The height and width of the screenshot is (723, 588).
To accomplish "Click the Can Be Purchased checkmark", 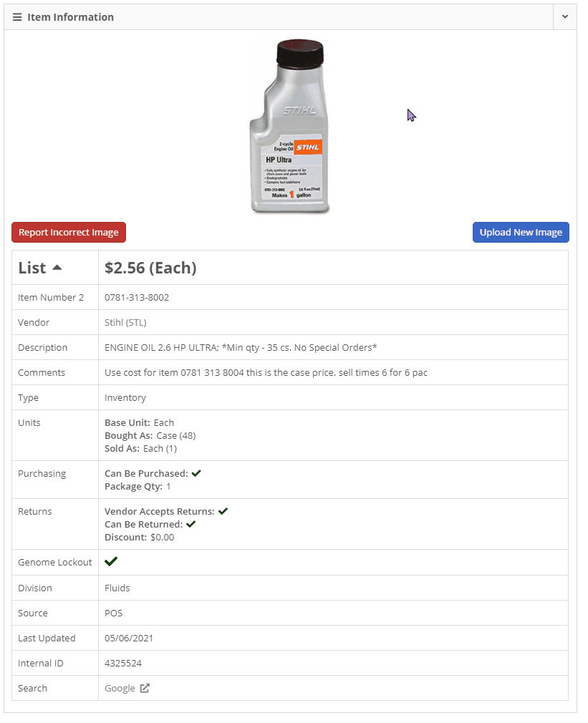I will pos(196,473).
